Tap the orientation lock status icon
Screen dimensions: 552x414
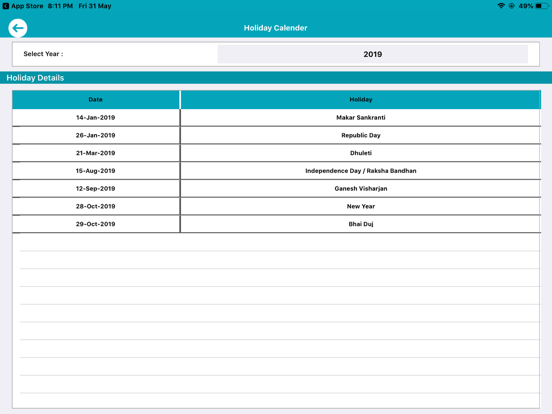(x=512, y=6)
